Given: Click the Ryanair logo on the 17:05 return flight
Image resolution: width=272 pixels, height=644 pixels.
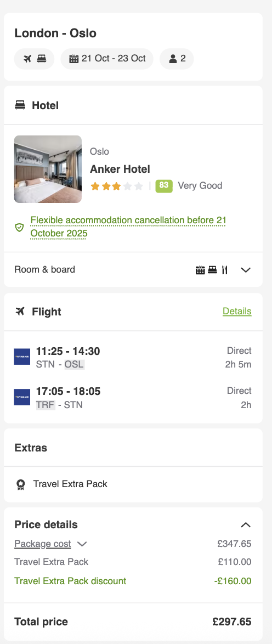Looking at the screenshot, I should click(x=22, y=397).
